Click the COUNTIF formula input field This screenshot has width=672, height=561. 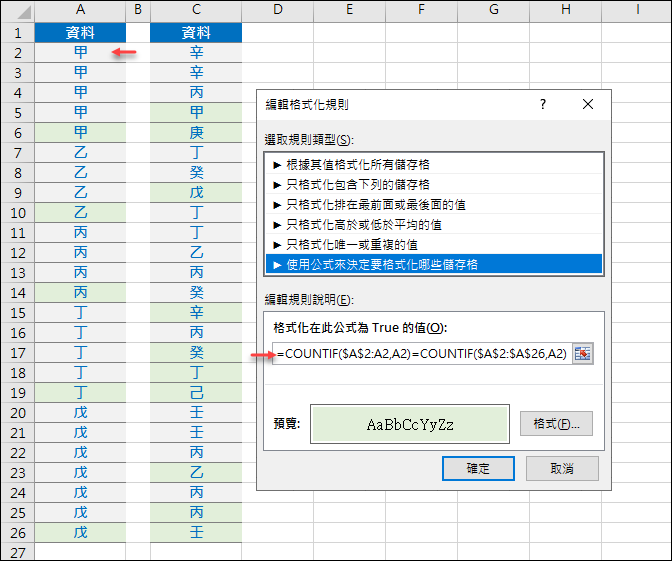pos(422,354)
